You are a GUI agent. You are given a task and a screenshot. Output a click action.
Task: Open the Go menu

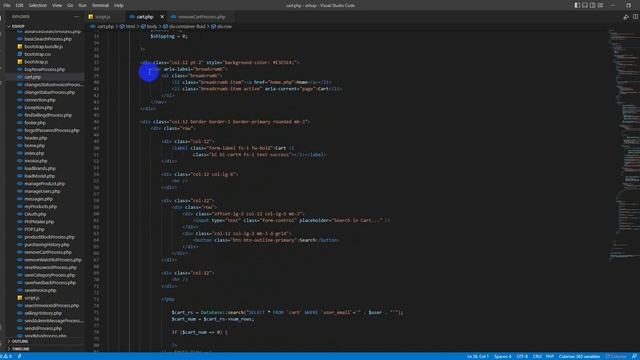click(x=70, y=5)
